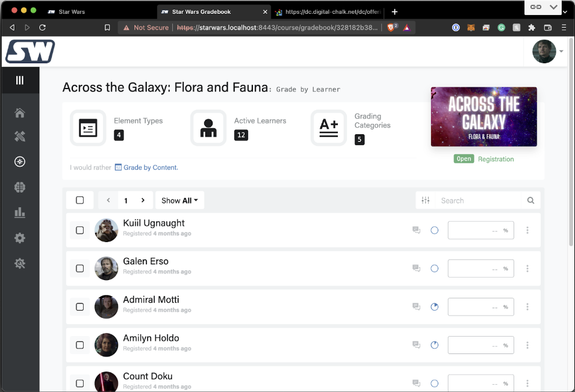Open a new browser tab
Screen dimensions: 575x392
coord(394,11)
